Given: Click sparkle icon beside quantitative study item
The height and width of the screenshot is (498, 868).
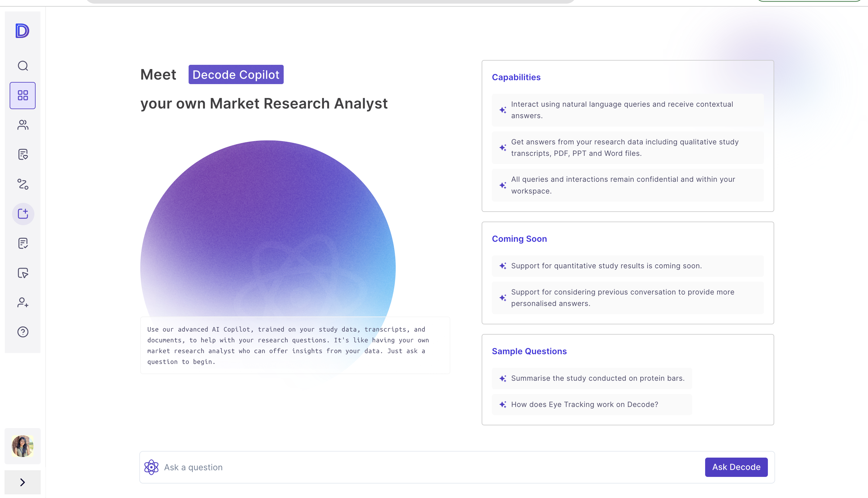Looking at the screenshot, I should 502,266.
